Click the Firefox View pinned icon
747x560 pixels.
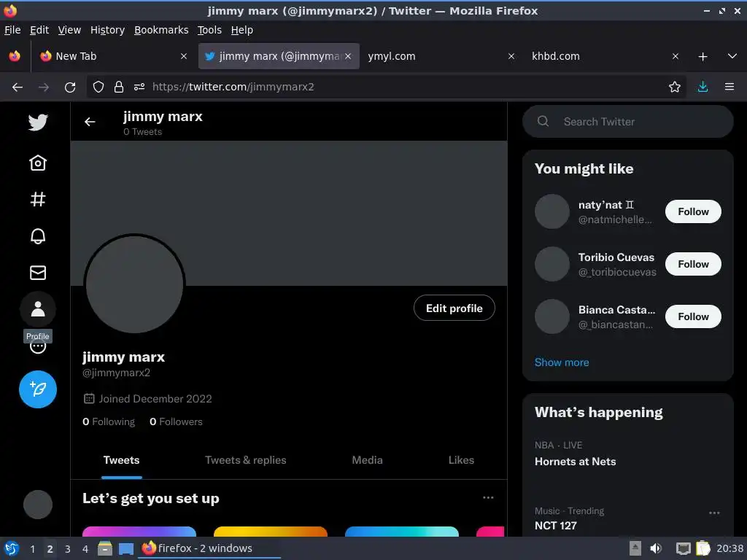[x=15, y=56]
